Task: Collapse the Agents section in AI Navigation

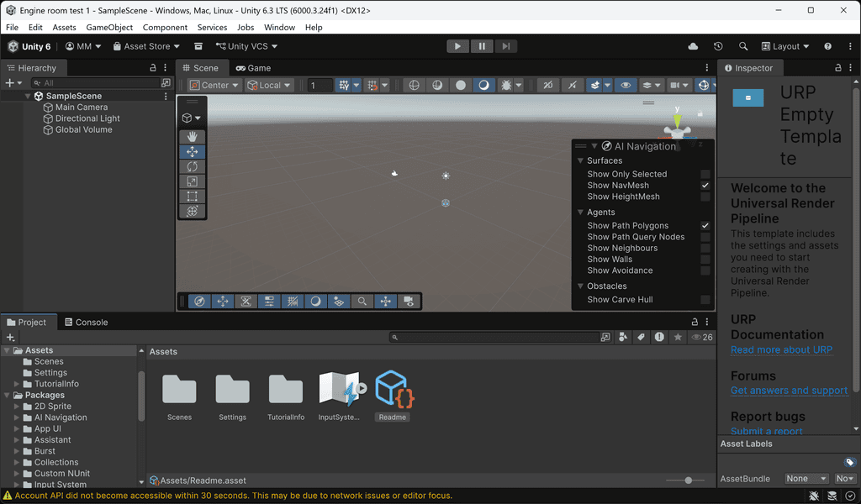Action: pos(580,213)
